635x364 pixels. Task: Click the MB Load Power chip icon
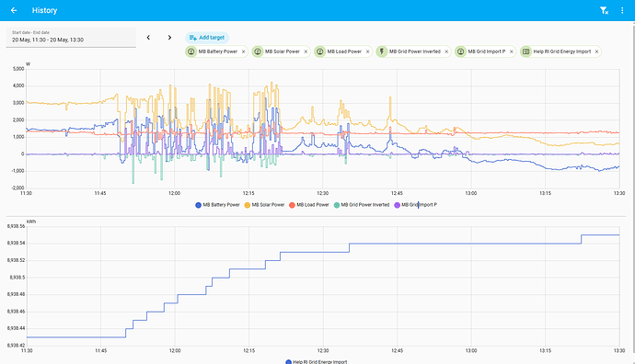coord(319,51)
